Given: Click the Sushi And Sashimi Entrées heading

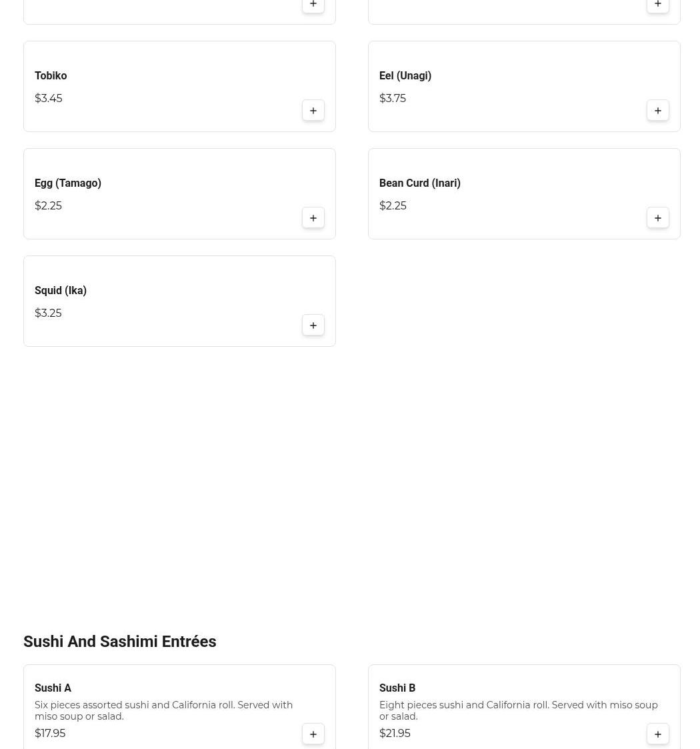Looking at the screenshot, I should click(120, 642).
